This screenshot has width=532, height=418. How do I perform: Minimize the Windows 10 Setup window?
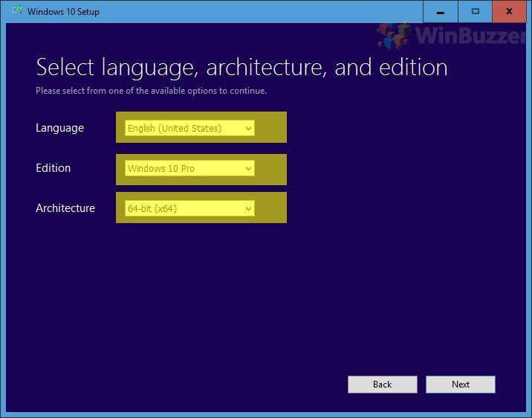441,12
